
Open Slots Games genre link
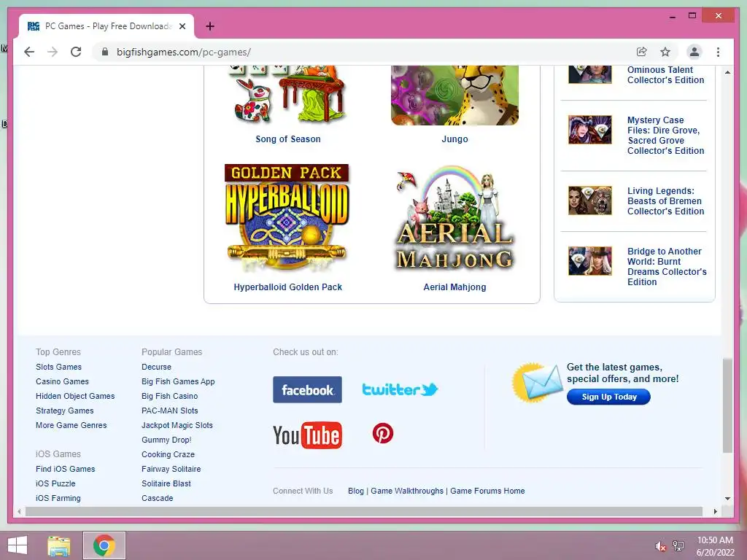click(58, 367)
